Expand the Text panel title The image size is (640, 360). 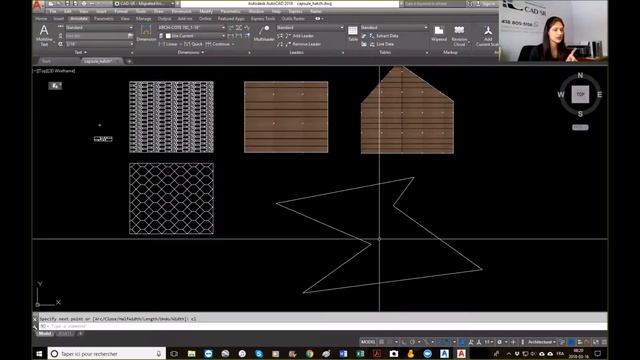(80, 52)
